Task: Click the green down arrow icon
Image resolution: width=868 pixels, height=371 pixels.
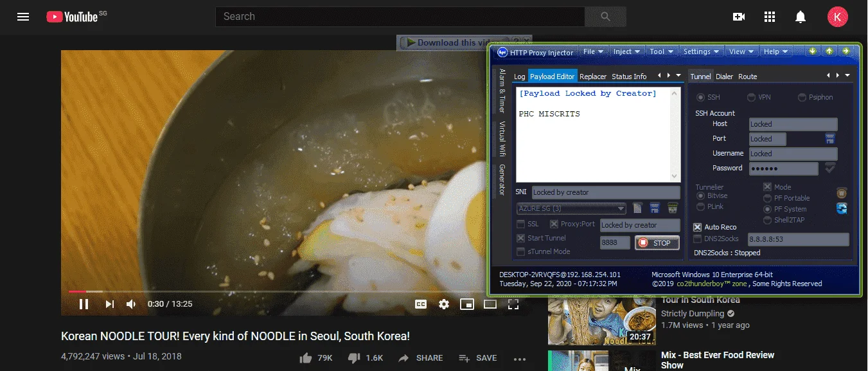Action: (x=813, y=51)
